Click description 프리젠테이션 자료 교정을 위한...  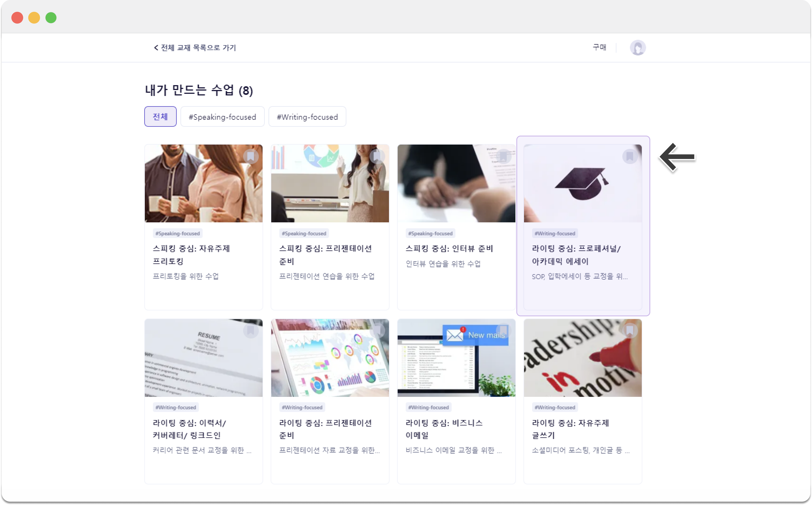[329, 450]
